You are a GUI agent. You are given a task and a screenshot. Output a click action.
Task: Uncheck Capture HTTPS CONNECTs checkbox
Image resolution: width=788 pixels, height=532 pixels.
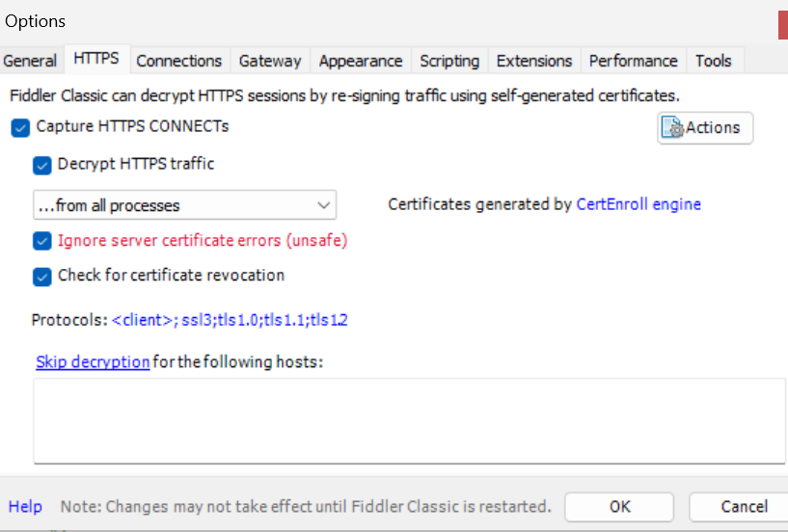(20, 127)
